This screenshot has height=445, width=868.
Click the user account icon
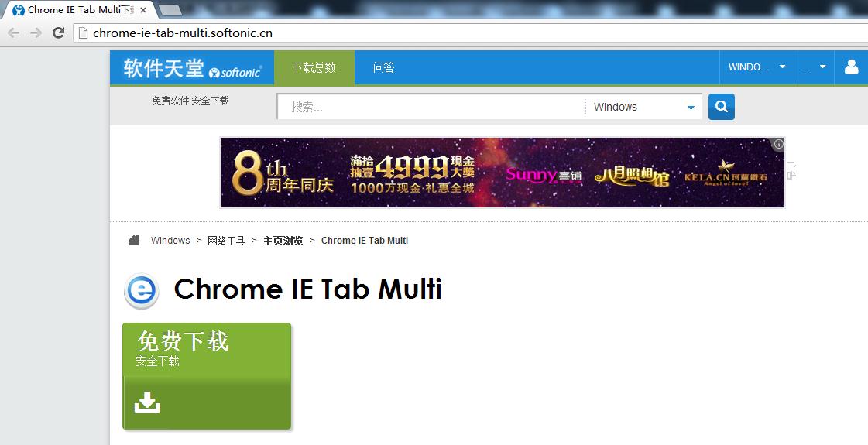coord(852,67)
